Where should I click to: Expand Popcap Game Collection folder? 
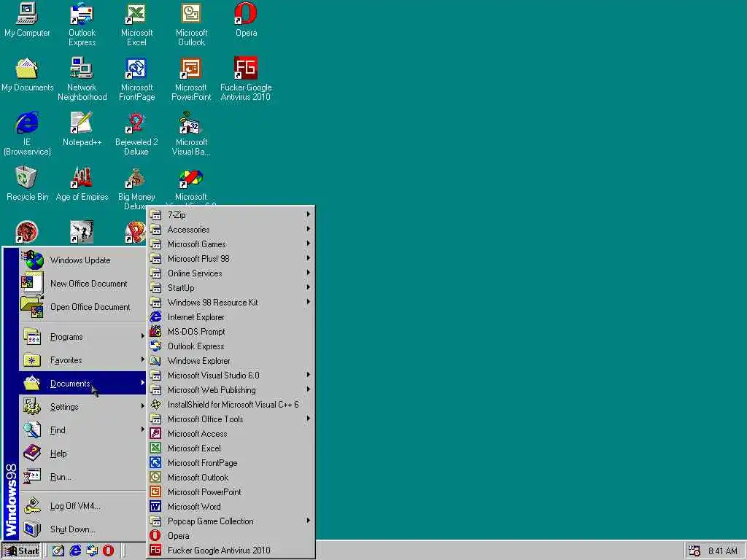tap(231, 521)
